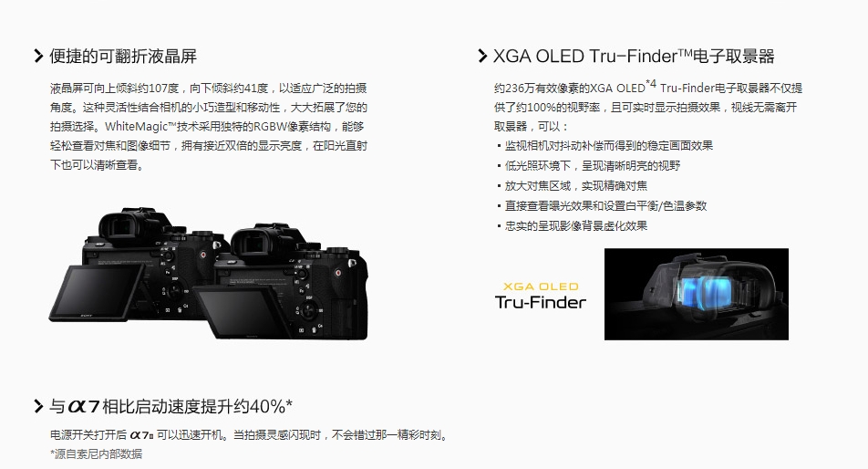Click bullet 直接查看曝光效果和设置白平衡/色温参数
The height and width of the screenshot is (469, 868).
602,205
